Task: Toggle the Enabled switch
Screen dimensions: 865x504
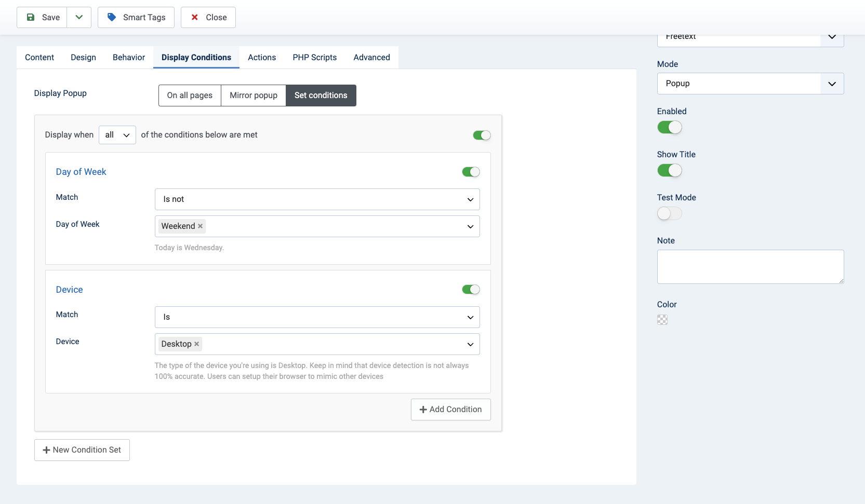Action: coord(670,127)
